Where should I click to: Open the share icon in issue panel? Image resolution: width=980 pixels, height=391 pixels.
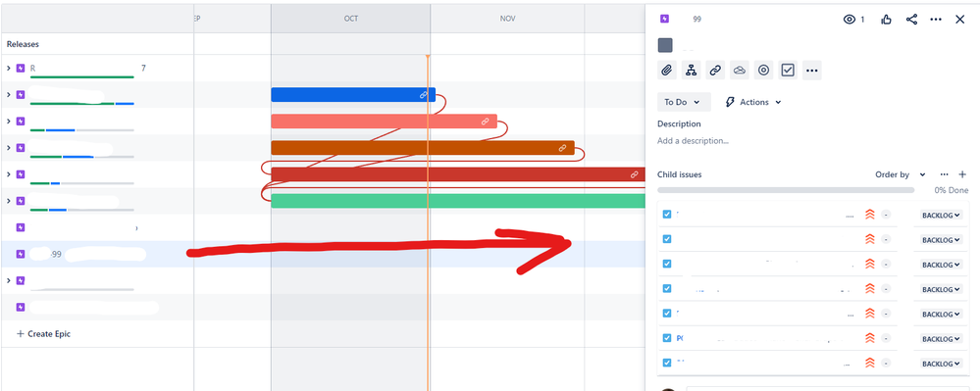point(911,20)
